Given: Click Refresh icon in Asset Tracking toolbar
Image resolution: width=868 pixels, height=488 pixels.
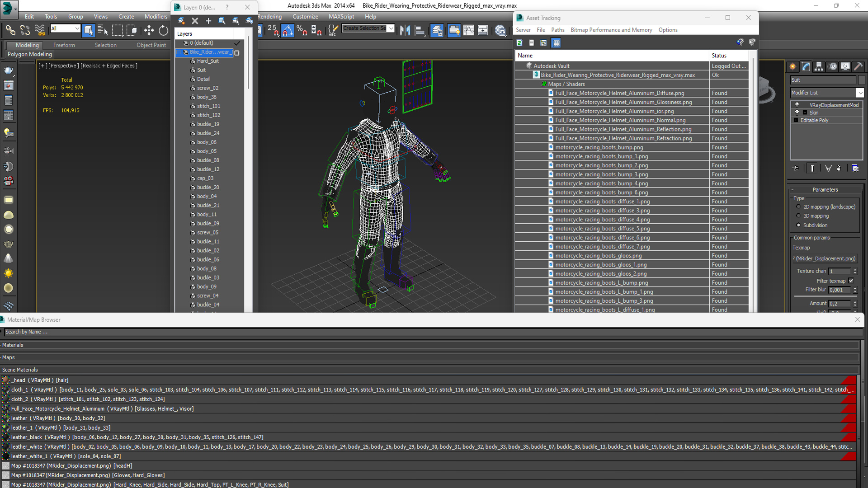Looking at the screenshot, I should point(519,43).
